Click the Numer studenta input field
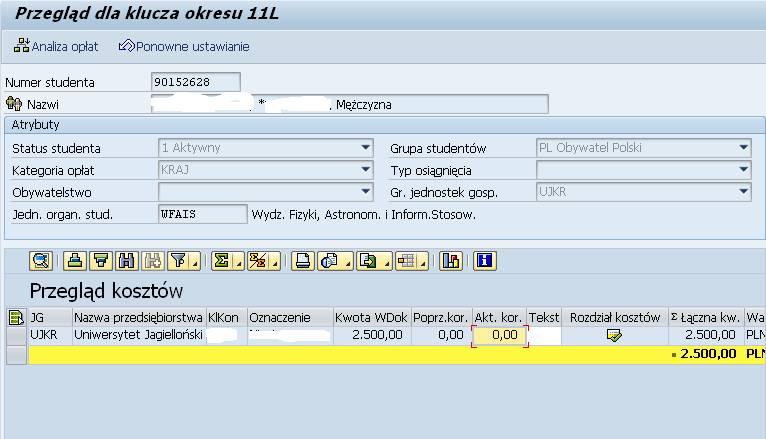Screen dimensions: 766x439 (x=195, y=82)
